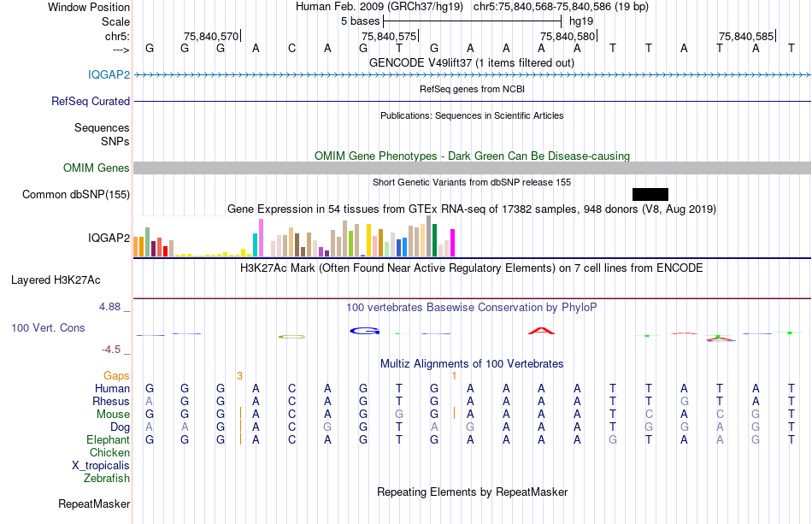Click the Gene Expression in 54 tissues title

click(472, 209)
